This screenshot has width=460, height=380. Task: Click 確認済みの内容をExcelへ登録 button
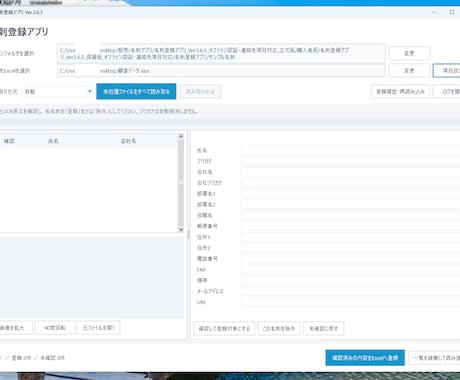pos(365,358)
